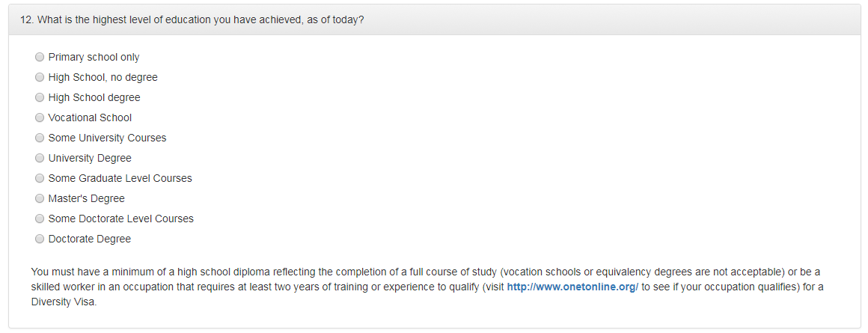
Task: Click the 'Doctorate Degree' label text
Action: [90, 239]
